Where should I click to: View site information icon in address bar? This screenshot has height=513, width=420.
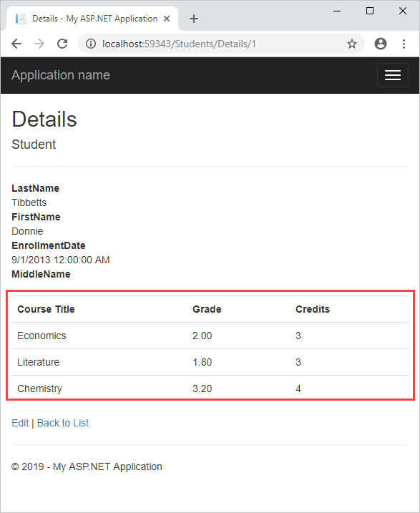click(91, 44)
